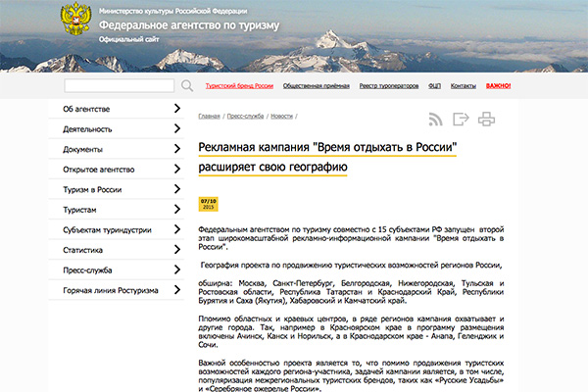Click the printer icon to print
588x392 pixels.
pos(486,120)
